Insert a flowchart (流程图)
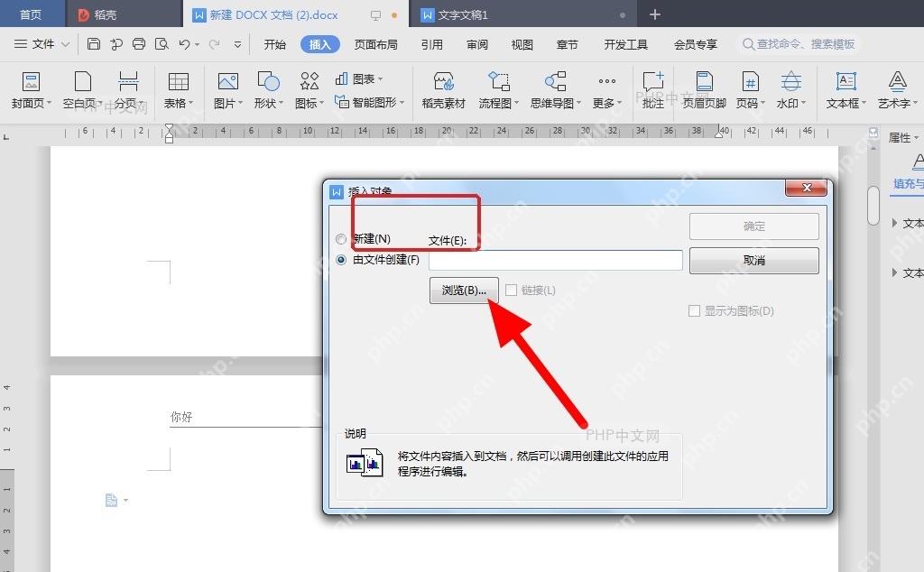 tap(498, 90)
